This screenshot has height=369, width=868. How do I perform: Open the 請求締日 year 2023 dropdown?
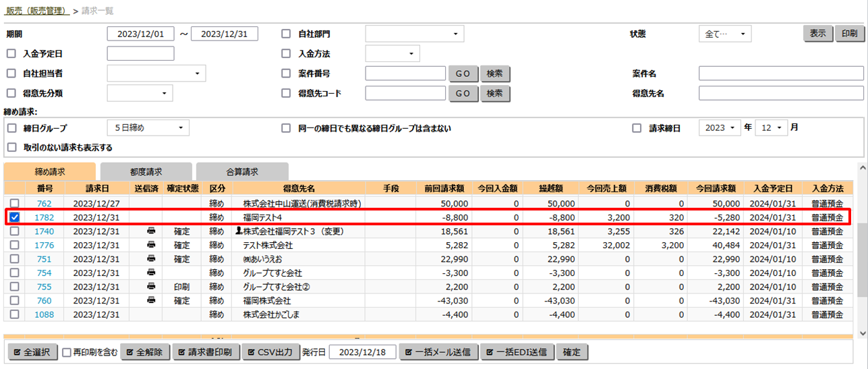(719, 128)
